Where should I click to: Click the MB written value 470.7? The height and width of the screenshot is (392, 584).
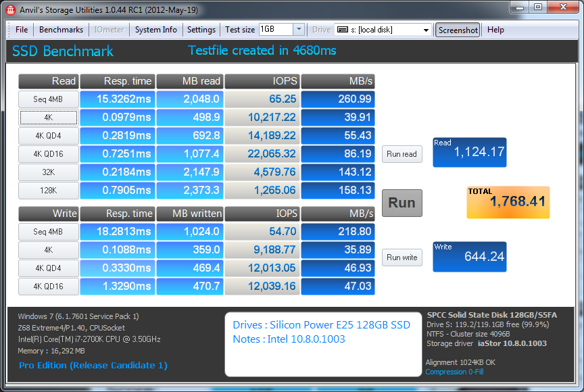pyautogui.click(x=190, y=287)
